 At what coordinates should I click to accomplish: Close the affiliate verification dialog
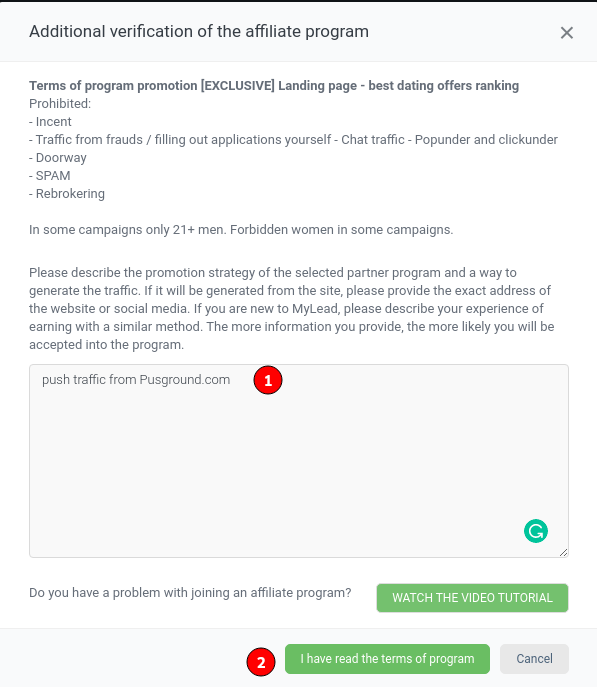point(567,32)
